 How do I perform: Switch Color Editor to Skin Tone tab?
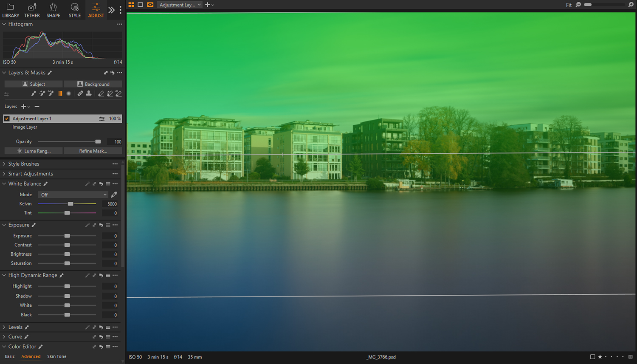[57, 356]
